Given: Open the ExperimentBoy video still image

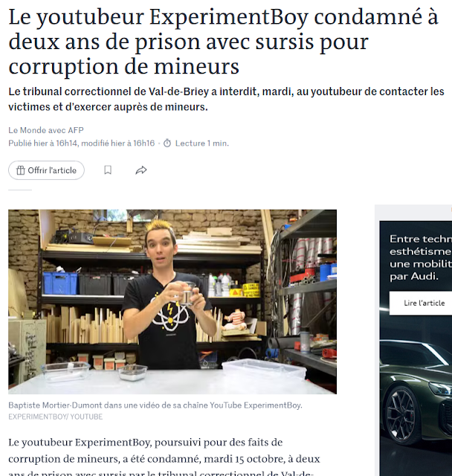Looking at the screenshot, I should 172,301.
